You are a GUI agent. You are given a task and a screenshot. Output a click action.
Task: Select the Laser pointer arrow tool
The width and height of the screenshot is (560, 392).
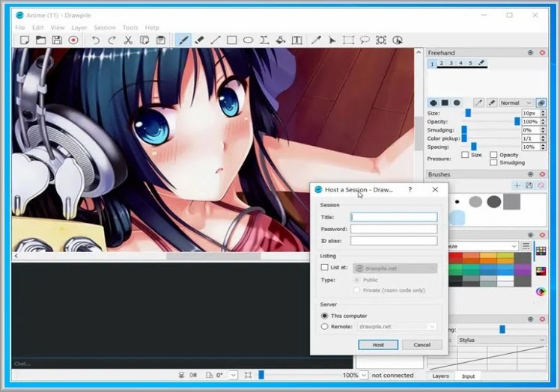point(332,40)
